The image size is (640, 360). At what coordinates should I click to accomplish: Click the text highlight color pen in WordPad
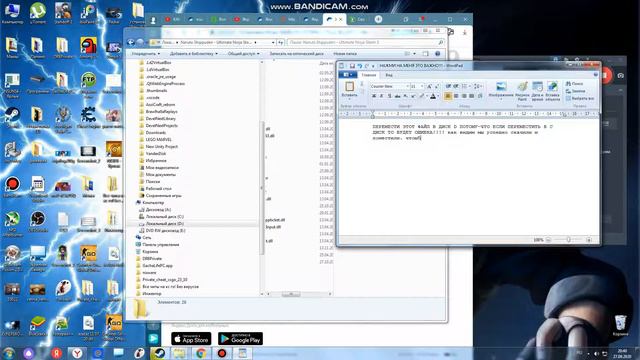coord(422,96)
